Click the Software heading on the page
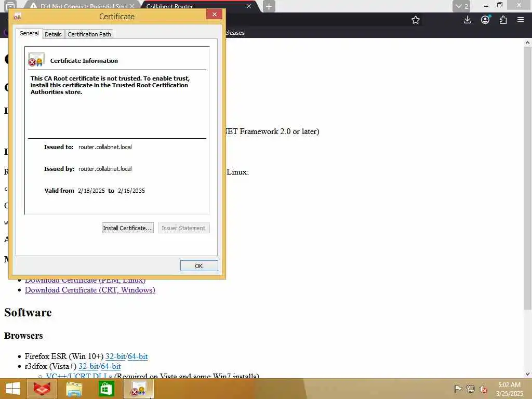The height and width of the screenshot is (399, 532). [28, 312]
